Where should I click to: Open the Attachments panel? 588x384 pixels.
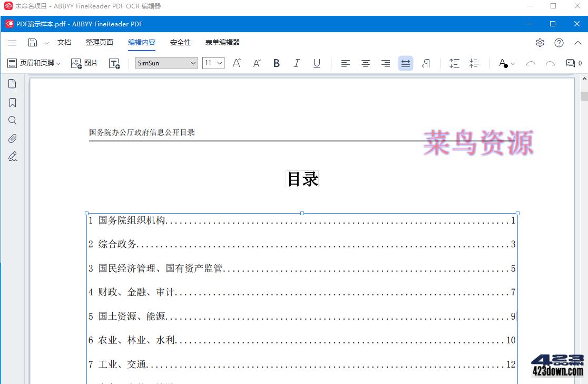pyautogui.click(x=12, y=138)
